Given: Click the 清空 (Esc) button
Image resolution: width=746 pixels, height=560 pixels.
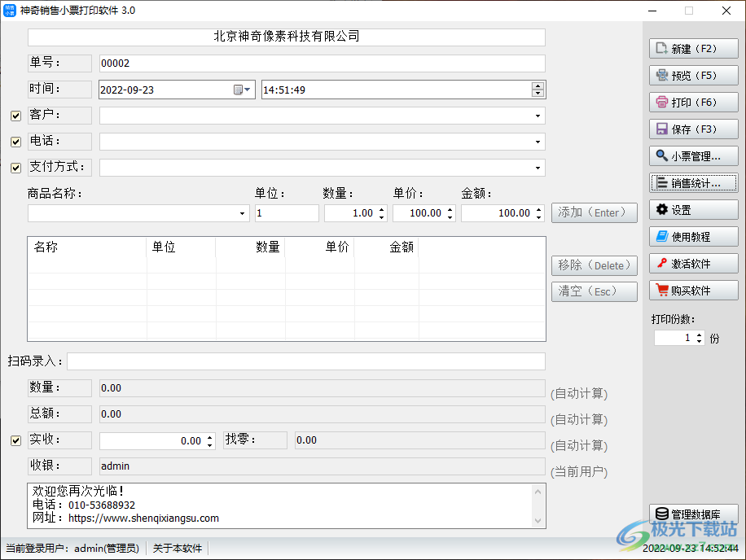Looking at the screenshot, I should (x=595, y=291).
